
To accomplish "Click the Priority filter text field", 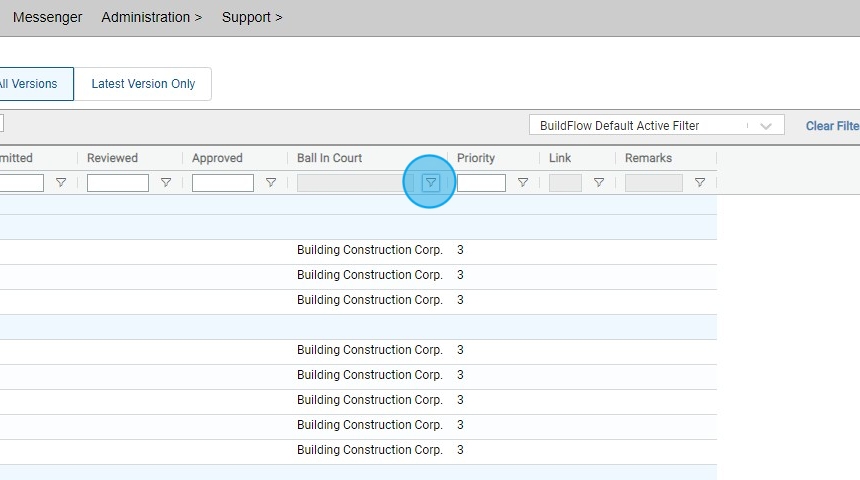I will [x=481, y=183].
